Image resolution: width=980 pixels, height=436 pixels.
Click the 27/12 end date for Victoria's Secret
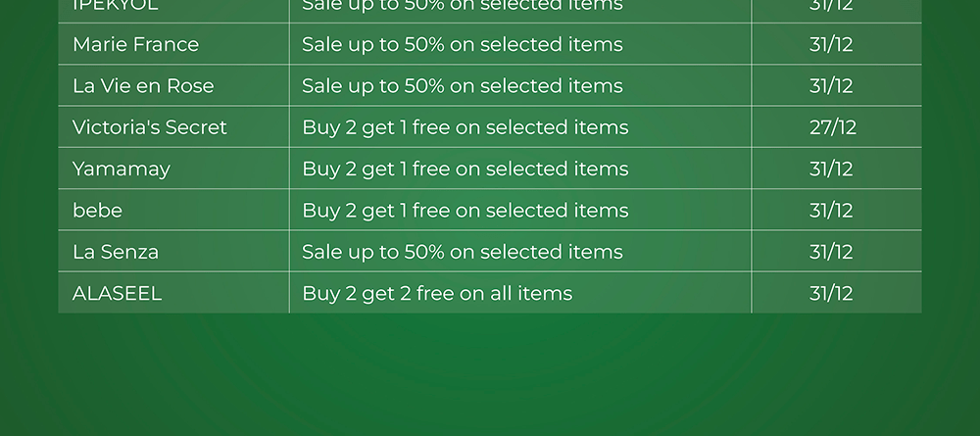click(x=833, y=127)
